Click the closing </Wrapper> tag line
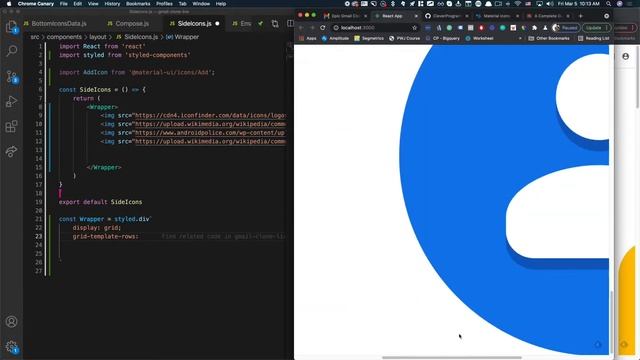The height and width of the screenshot is (360, 640). pyautogui.click(x=104, y=167)
